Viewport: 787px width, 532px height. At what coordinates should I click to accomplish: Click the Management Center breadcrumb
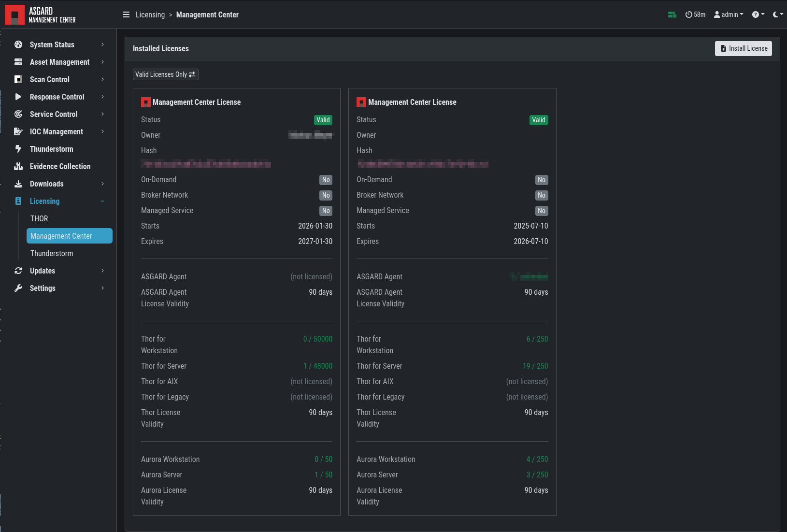(x=207, y=14)
